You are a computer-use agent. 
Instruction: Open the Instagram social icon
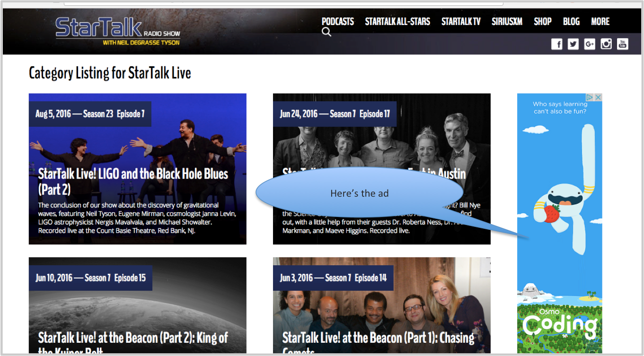[606, 44]
